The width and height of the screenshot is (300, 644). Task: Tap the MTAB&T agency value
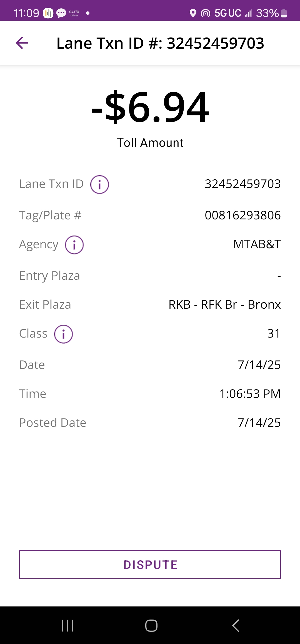click(x=257, y=244)
